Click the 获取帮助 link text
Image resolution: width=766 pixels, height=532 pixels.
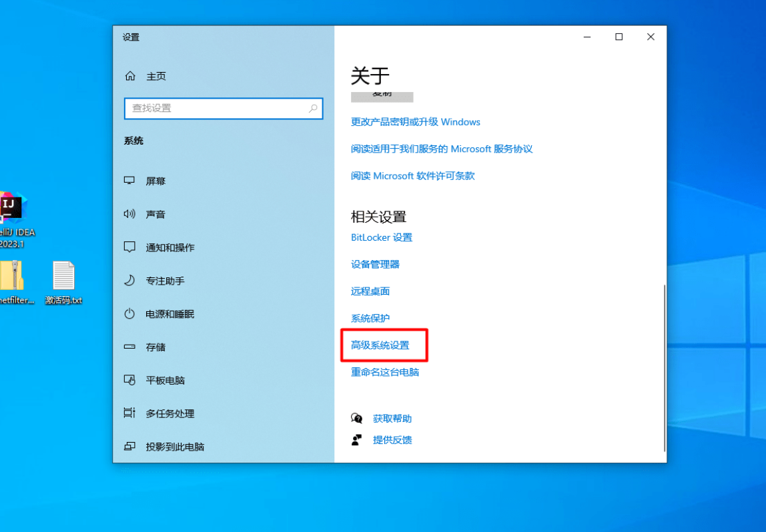(x=392, y=418)
